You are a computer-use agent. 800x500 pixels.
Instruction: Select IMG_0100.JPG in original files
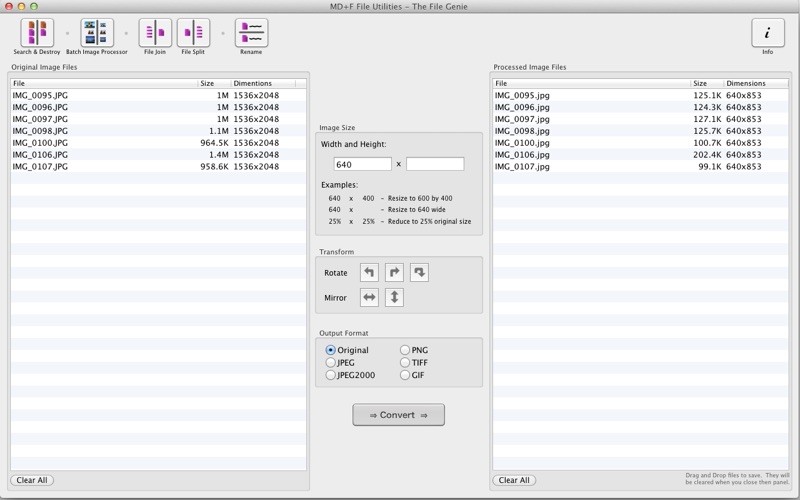point(158,143)
